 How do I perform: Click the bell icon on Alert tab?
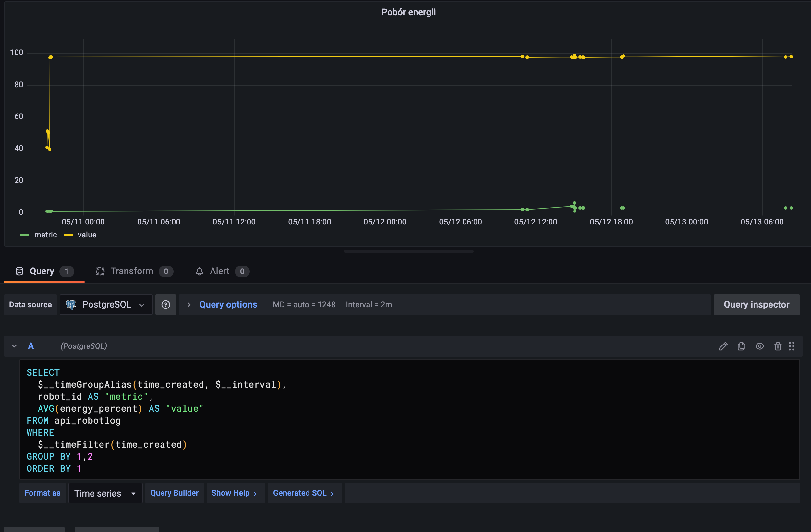(x=199, y=271)
